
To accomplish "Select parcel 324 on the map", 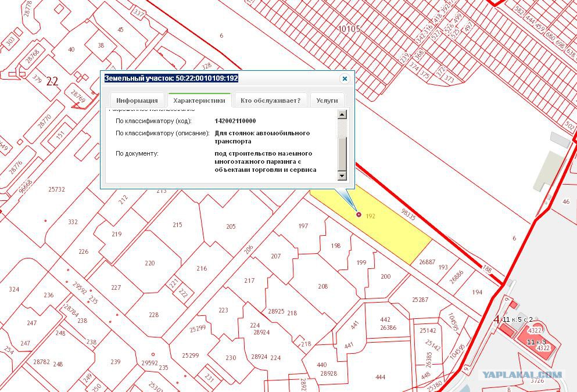I will 14,289.
